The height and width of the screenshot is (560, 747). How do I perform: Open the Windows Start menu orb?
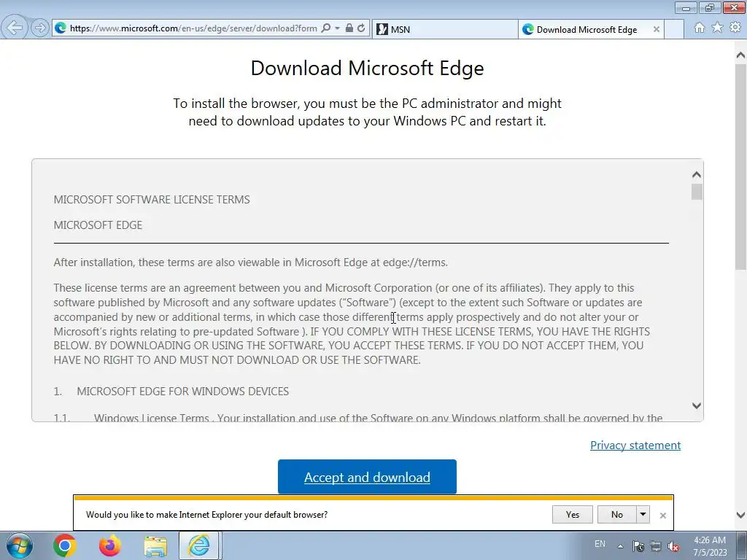(20, 545)
